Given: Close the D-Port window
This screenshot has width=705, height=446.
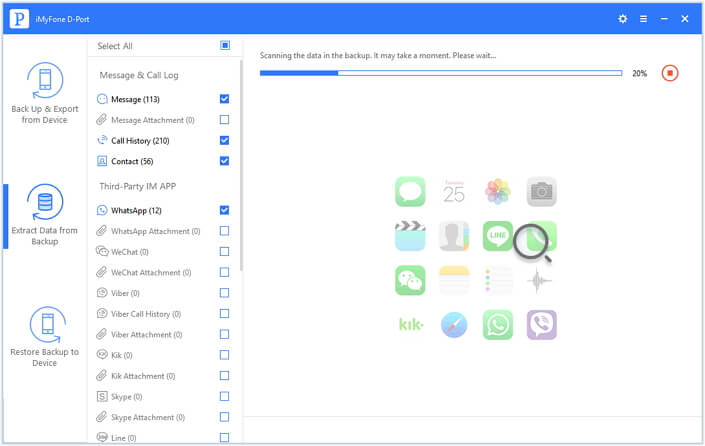Looking at the screenshot, I should point(685,19).
